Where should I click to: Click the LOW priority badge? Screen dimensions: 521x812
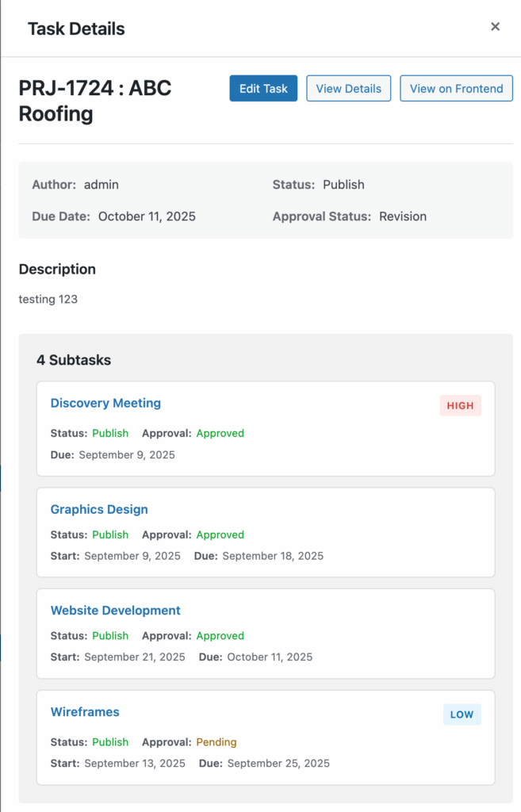pos(462,714)
